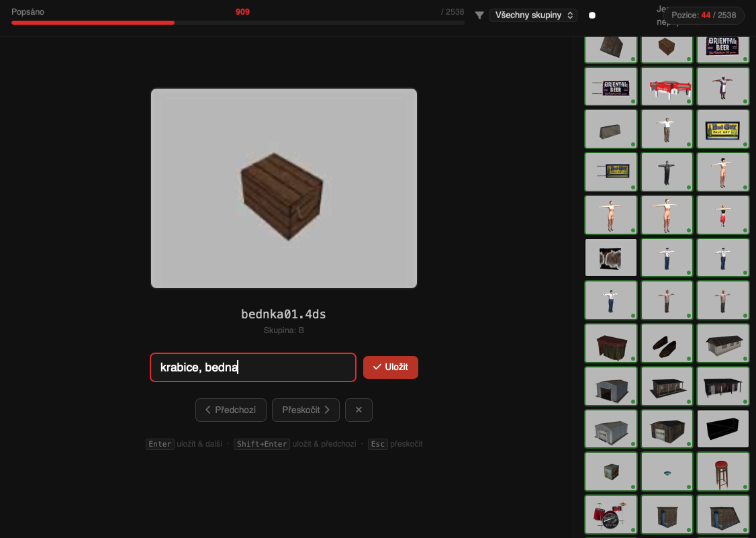
Task: Click the Popsáno progress bar
Action: click(238, 23)
